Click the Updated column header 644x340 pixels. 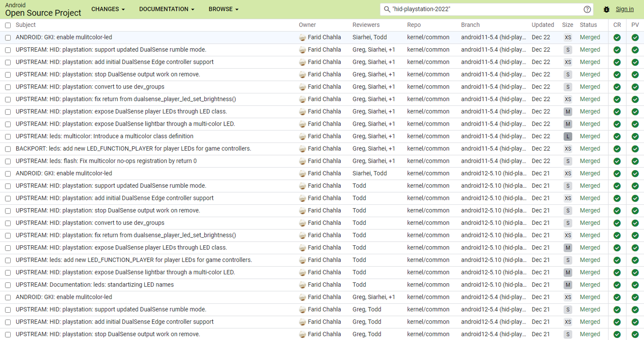click(x=542, y=25)
